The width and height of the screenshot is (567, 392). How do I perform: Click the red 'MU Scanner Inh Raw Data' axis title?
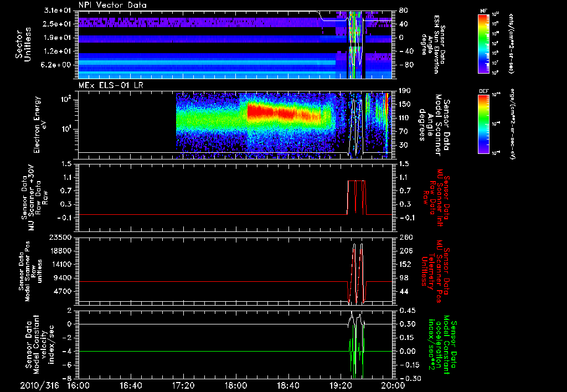pyautogui.click(x=436, y=198)
